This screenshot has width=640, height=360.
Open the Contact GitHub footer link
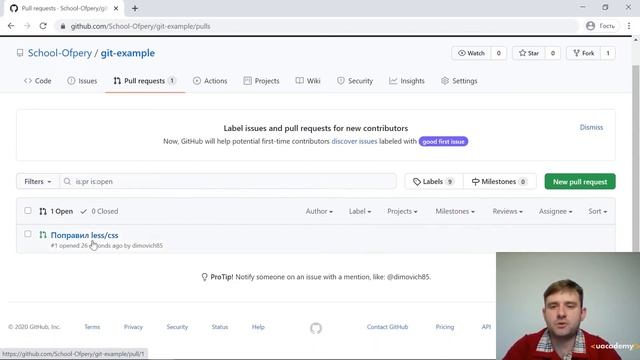(x=387, y=327)
